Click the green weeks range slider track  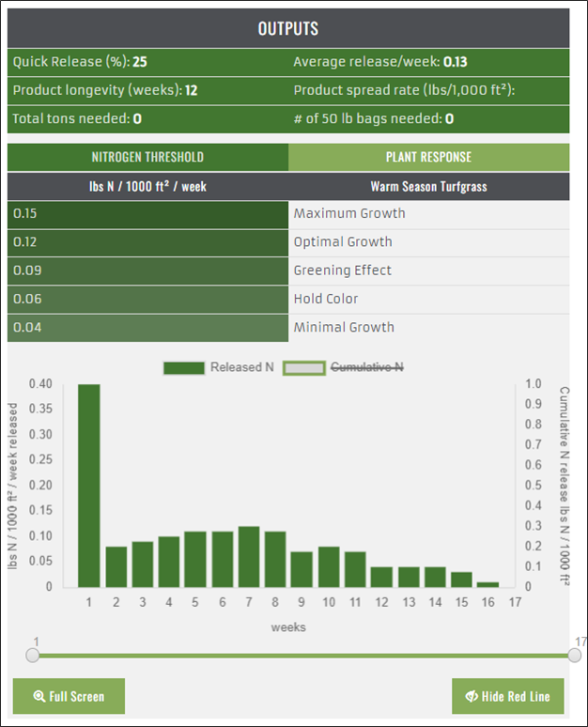[303, 656]
